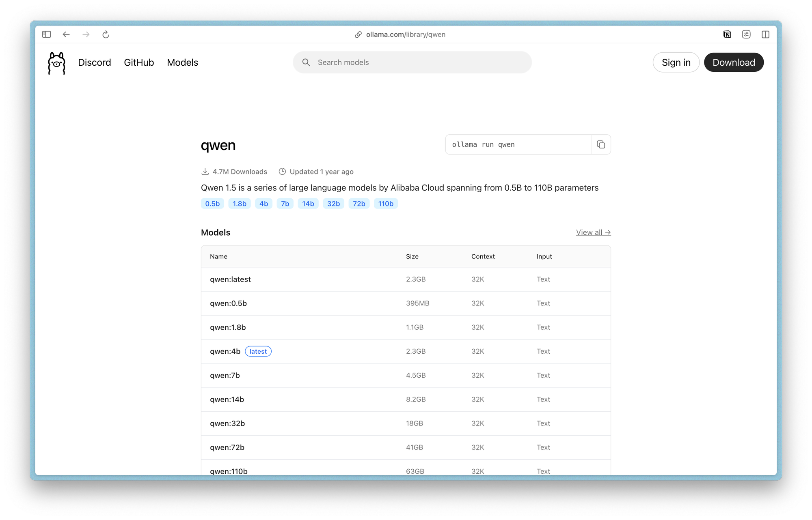This screenshot has height=520, width=812.
Task: Copy the ollama run qwen command
Action: [x=601, y=144]
